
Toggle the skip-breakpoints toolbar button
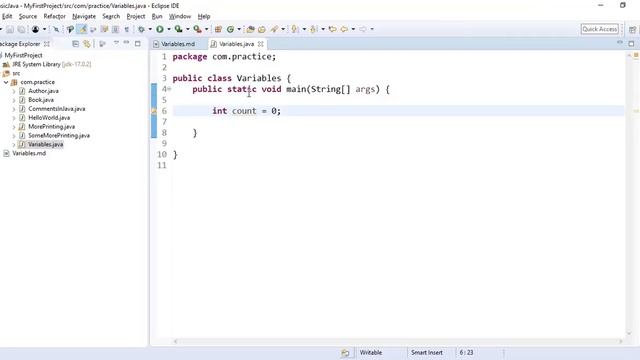coord(56,29)
